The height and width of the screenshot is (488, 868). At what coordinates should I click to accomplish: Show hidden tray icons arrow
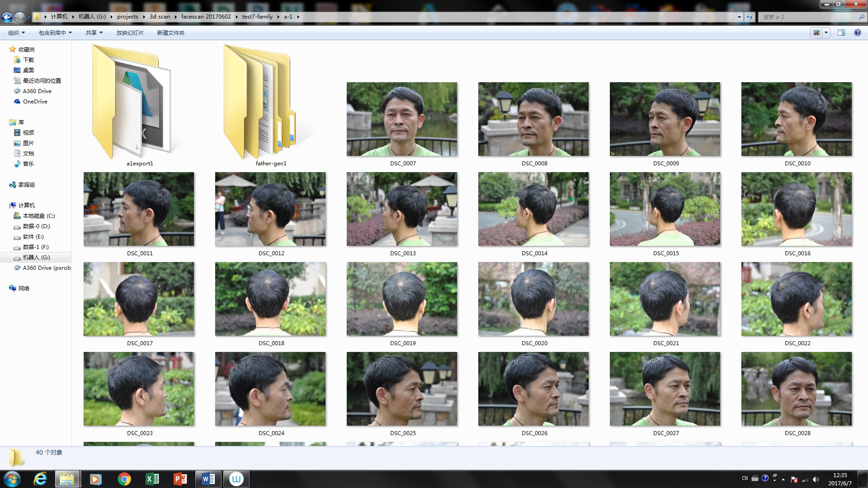783,479
